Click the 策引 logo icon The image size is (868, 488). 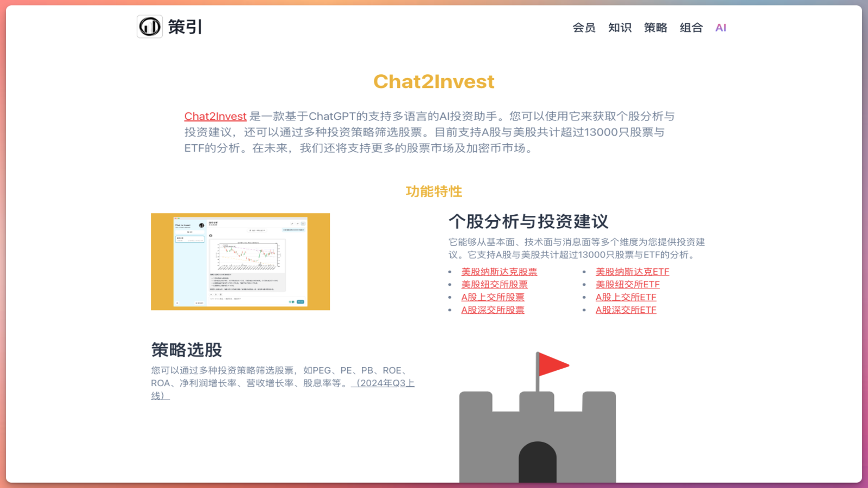(150, 27)
